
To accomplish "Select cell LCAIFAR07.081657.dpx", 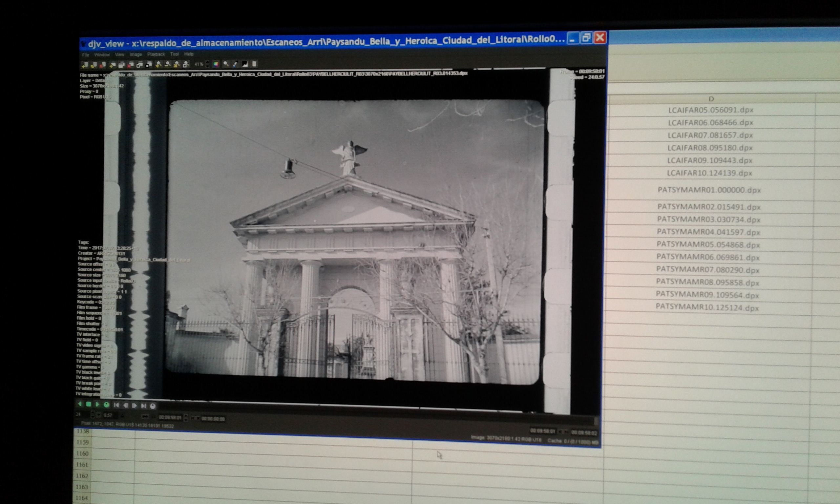I will click(710, 135).
